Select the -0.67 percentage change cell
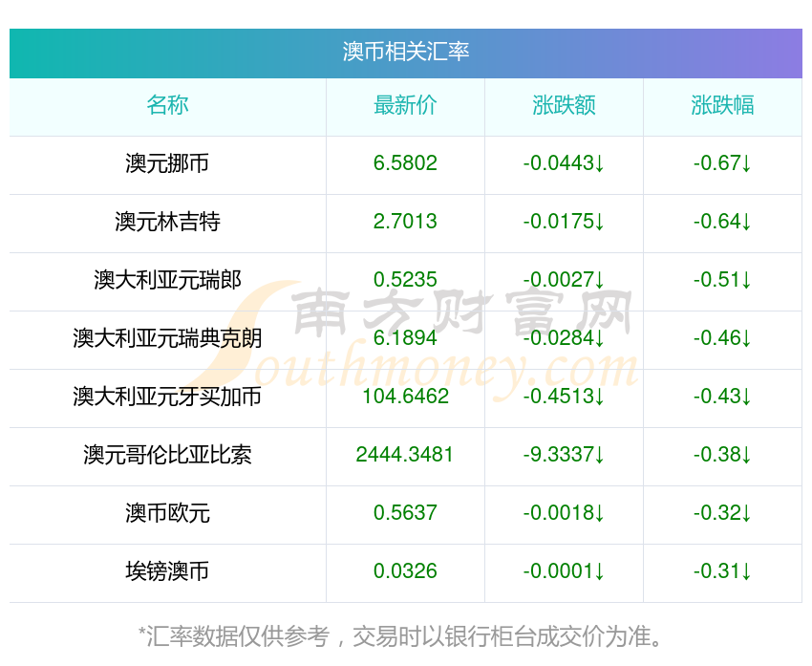The height and width of the screenshot is (666, 812). (722, 163)
